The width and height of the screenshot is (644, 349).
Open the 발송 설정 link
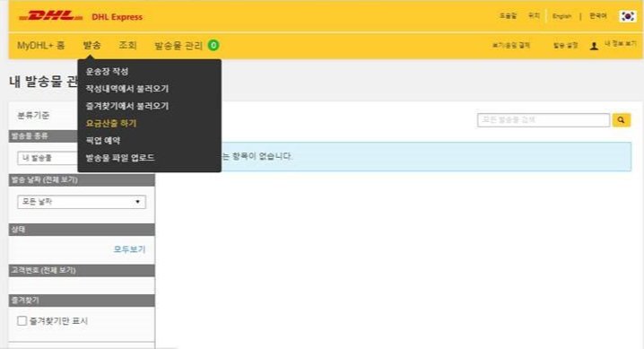(x=566, y=45)
